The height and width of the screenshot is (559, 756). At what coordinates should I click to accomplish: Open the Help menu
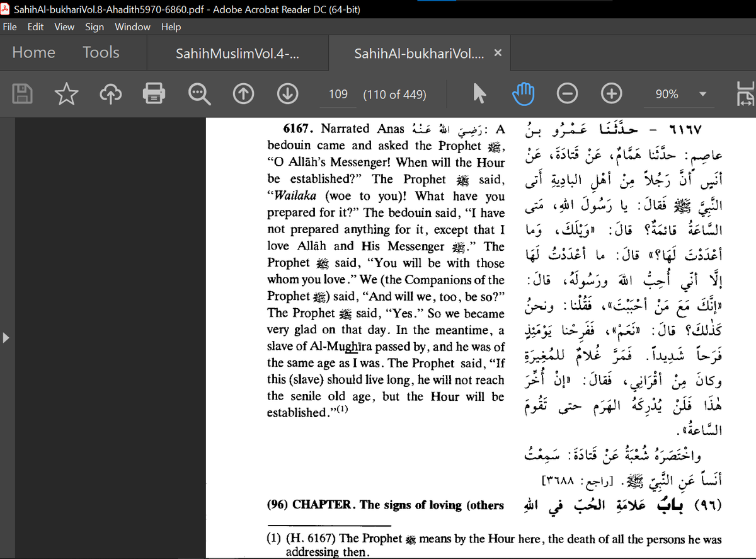[171, 26]
